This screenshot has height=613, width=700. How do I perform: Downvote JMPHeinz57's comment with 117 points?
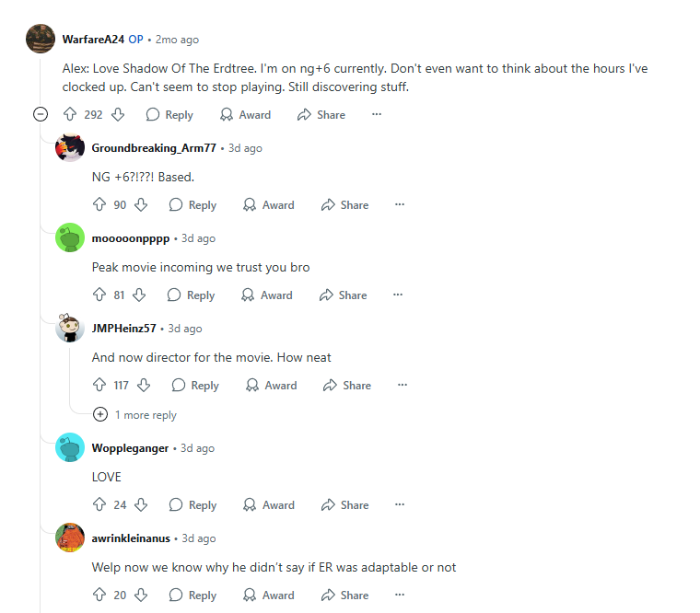coord(144,385)
